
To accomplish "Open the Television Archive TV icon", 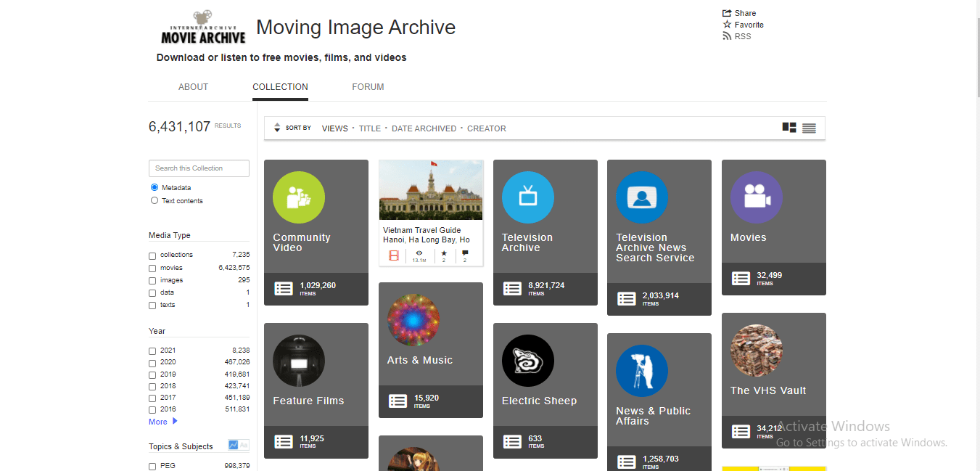I will pyautogui.click(x=528, y=197).
